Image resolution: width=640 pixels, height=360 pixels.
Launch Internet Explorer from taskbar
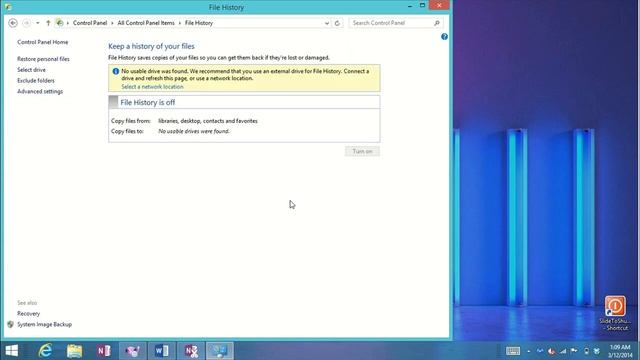(45, 351)
